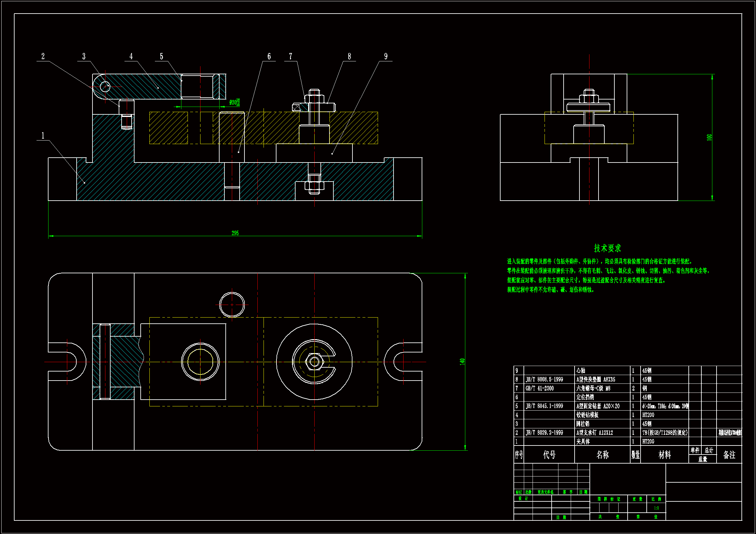Click part callout number 6
Image resolution: width=756 pixels, height=534 pixels.
(269, 56)
